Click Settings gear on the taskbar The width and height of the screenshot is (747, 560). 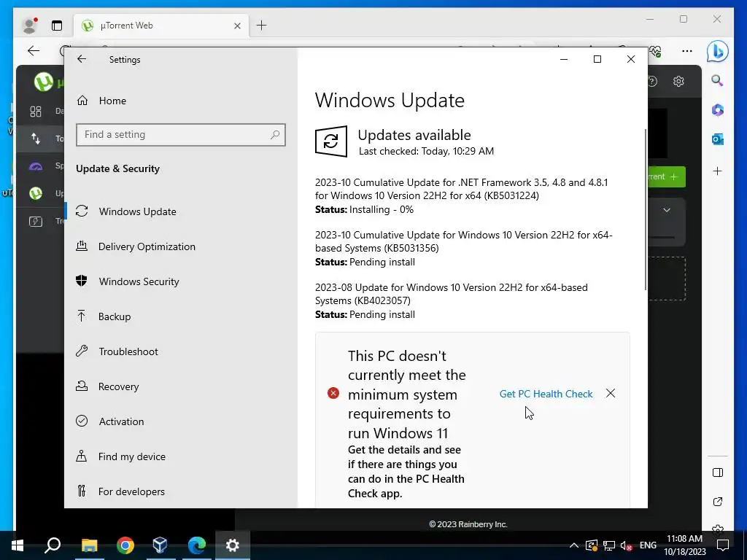(233, 545)
